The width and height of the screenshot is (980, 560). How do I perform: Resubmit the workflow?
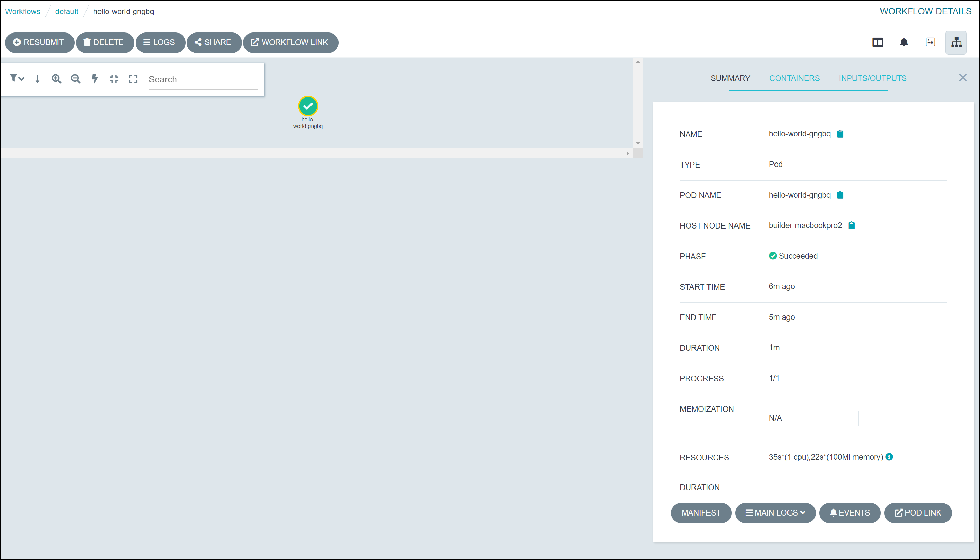[39, 42]
